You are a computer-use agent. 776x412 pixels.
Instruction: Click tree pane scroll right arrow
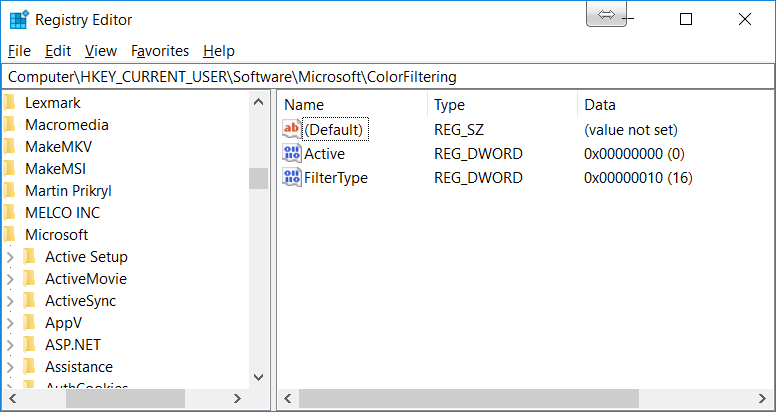[238, 399]
